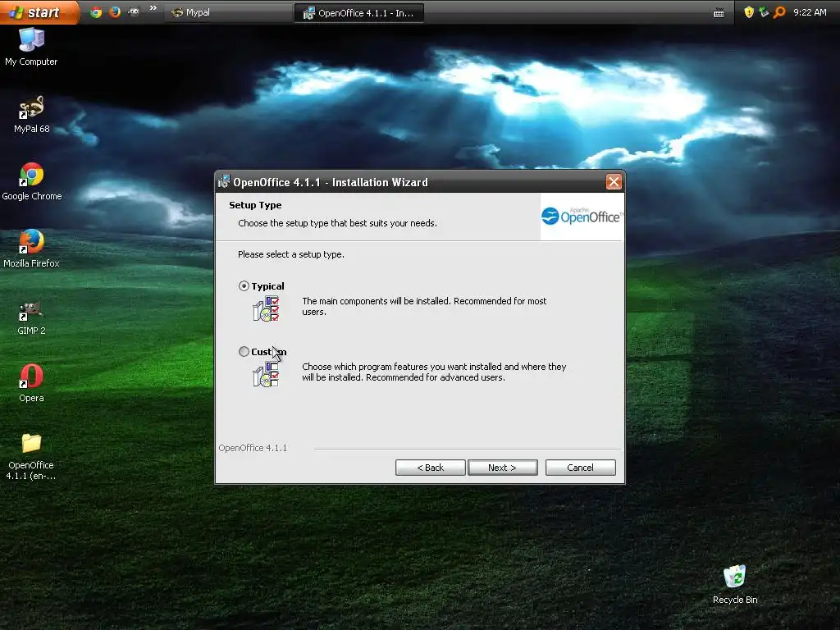Select OpenOffice 4.1.1 folder on desktop

[x=32, y=457]
